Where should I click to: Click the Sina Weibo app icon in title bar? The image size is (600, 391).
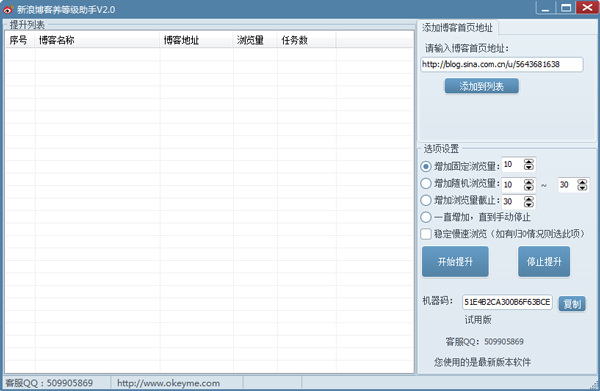(8, 9)
